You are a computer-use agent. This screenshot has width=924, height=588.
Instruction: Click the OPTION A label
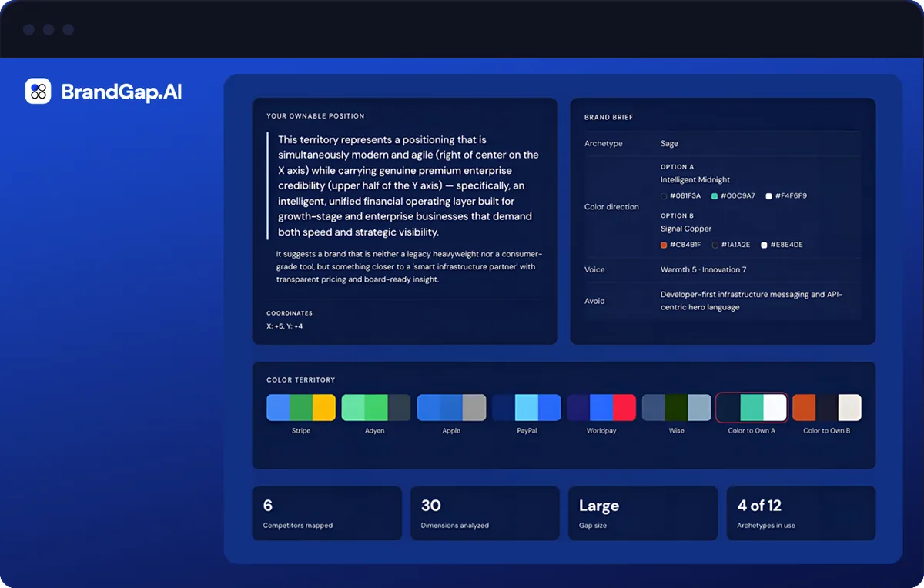click(678, 166)
